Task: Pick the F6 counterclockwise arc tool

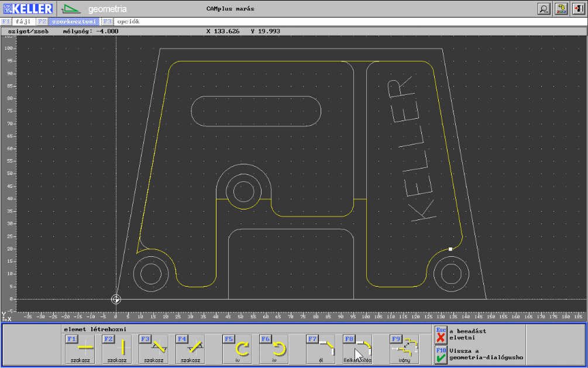Action: click(274, 349)
